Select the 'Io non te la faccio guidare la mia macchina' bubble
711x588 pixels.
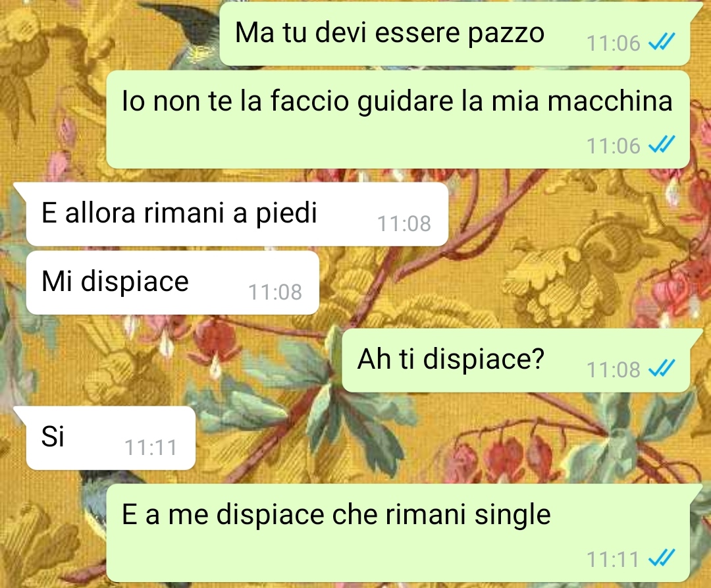pyautogui.click(x=398, y=119)
